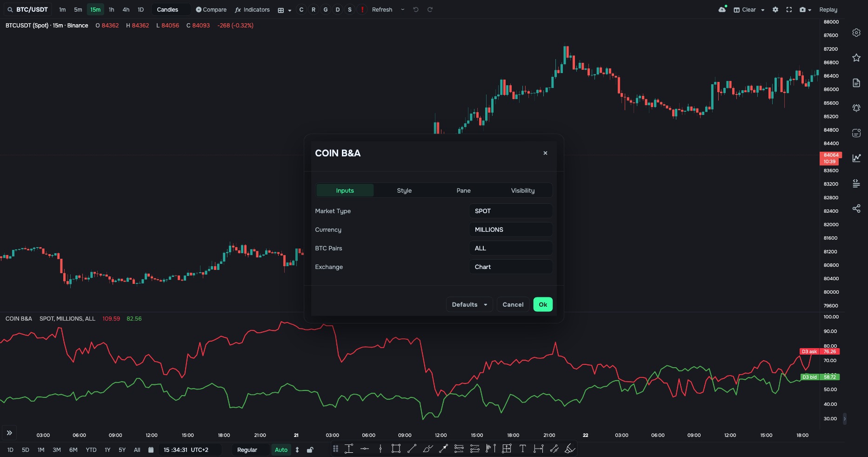
Task: Undo the last chart action
Action: (416, 9)
